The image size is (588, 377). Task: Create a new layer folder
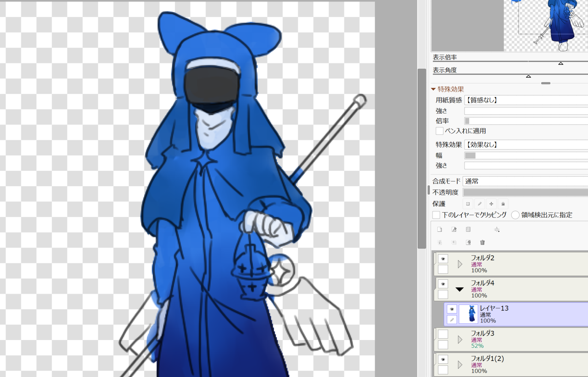[x=468, y=229]
